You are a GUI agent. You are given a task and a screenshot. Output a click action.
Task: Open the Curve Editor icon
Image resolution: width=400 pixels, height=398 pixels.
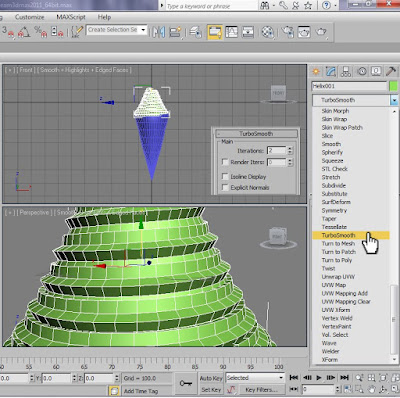[231, 32]
